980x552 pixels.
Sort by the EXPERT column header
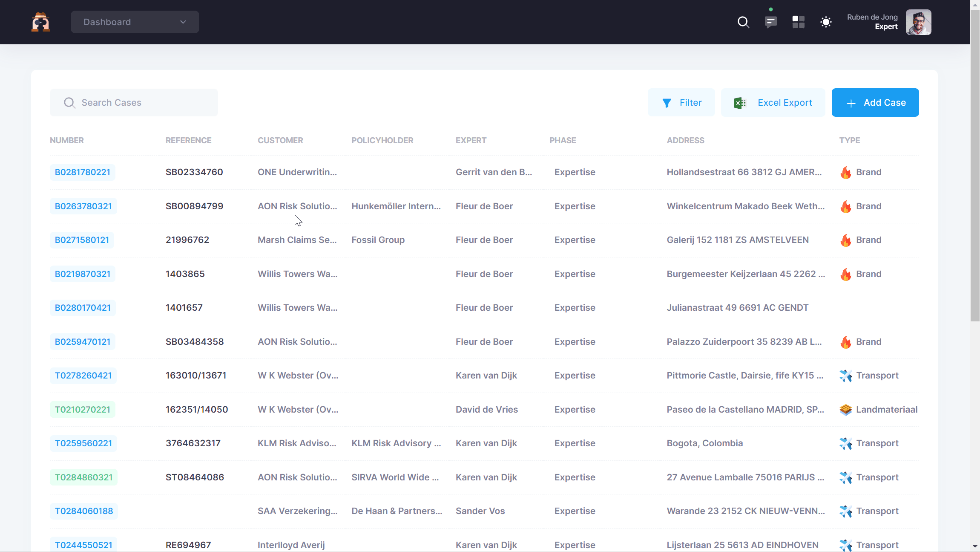point(471,140)
